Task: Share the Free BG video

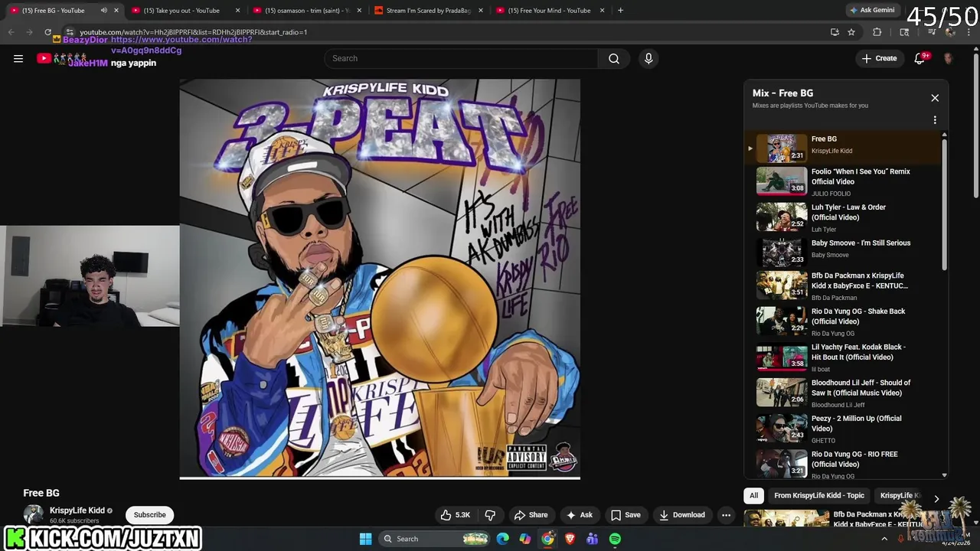Action: 531,515
